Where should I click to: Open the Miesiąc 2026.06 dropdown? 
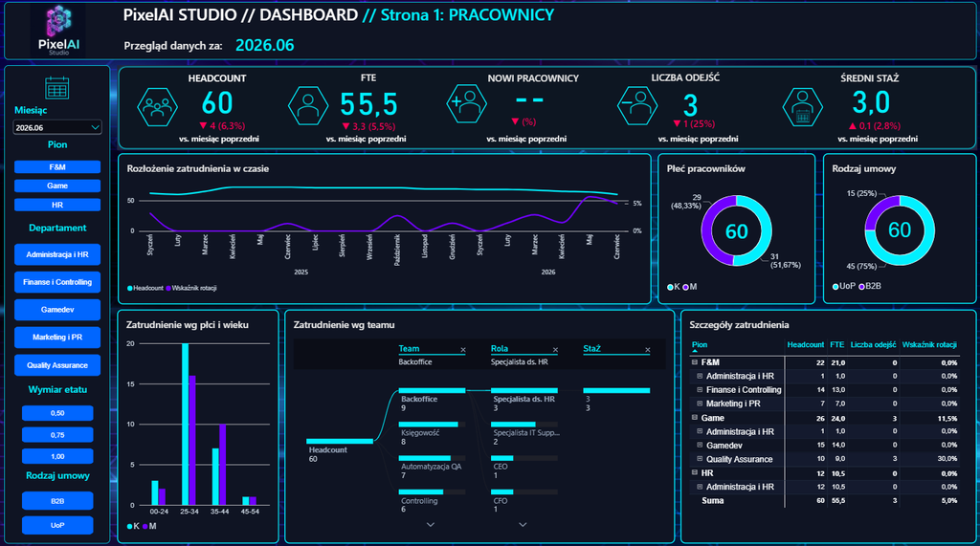pos(56,127)
